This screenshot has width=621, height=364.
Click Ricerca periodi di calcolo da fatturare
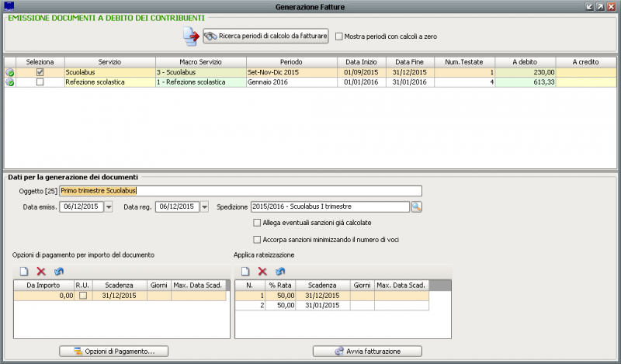coord(266,36)
